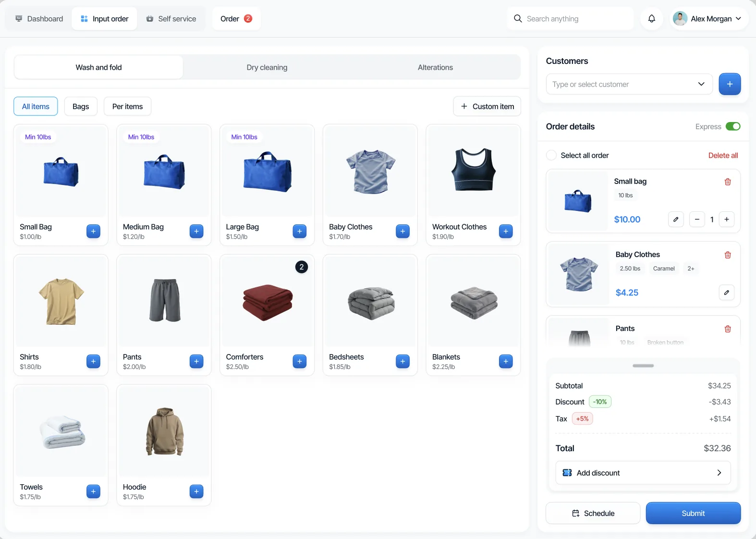Click the 2.50 lbs tag

630,269
